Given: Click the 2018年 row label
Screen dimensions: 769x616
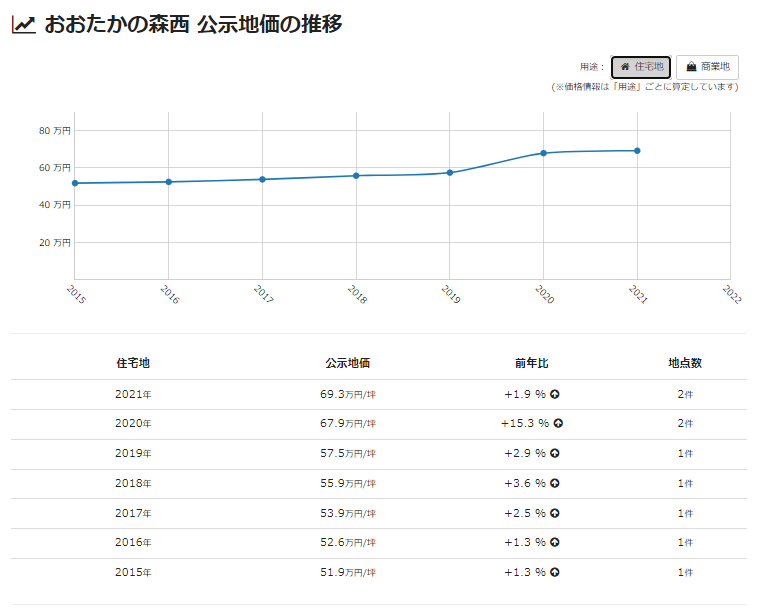Looking at the screenshot, I should pyautogui.click(x=133, y=483).
